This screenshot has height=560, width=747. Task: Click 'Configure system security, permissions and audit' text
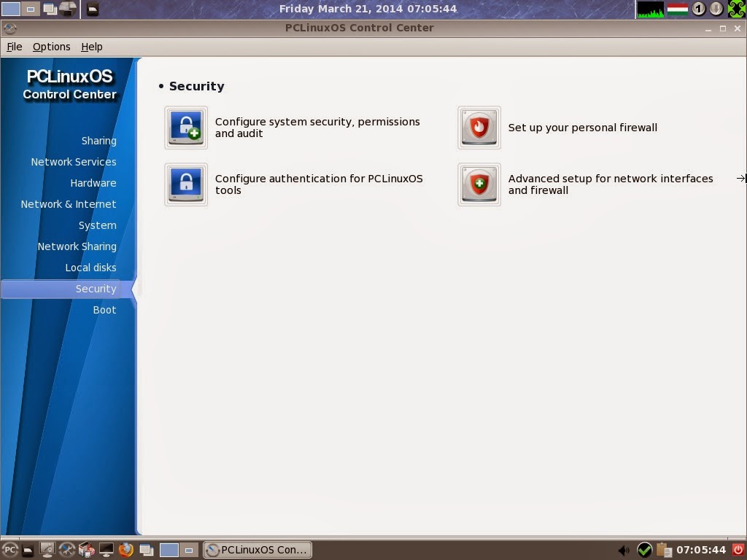[x=317, y=128]
